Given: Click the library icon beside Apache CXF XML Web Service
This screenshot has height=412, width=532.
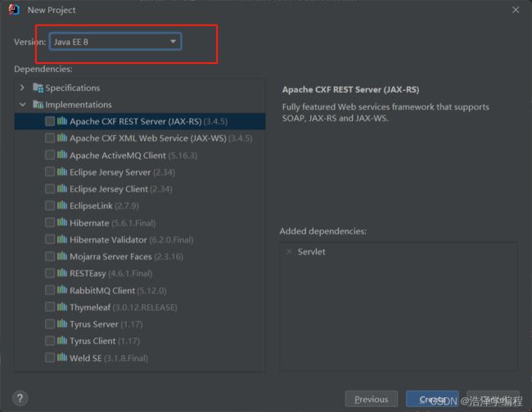Looking at the screenshot, I should 62,138.
